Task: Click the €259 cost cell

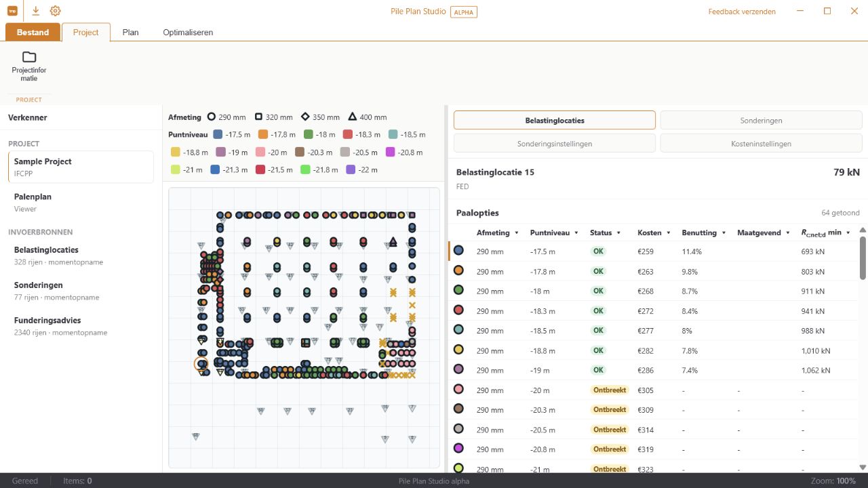Action: [646, 251]
